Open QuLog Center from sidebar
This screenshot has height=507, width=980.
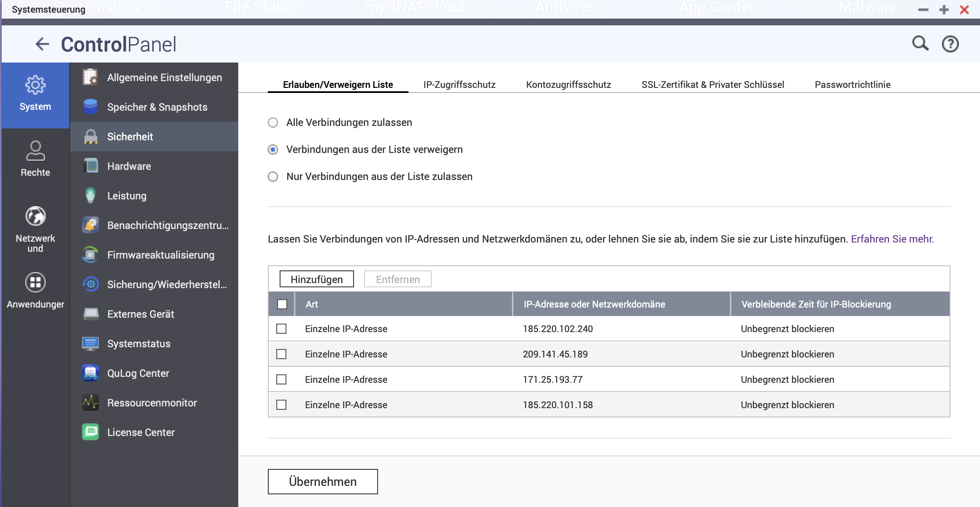(x=138, y=373)
